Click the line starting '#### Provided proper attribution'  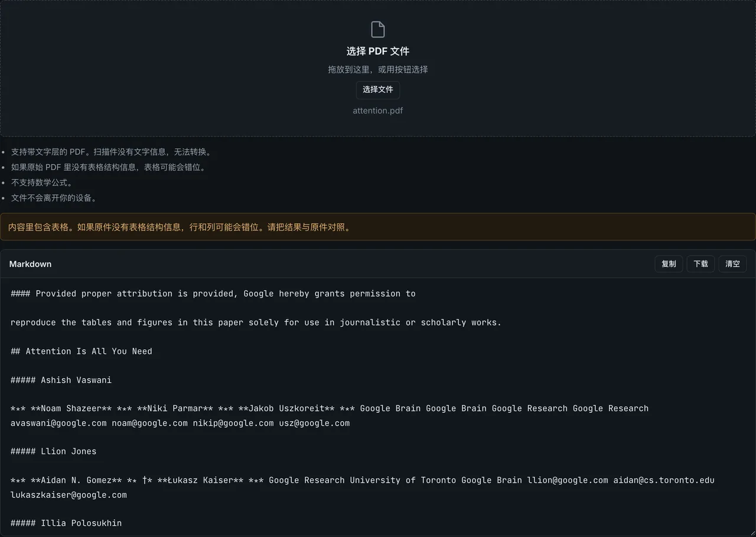pos(213,294)
